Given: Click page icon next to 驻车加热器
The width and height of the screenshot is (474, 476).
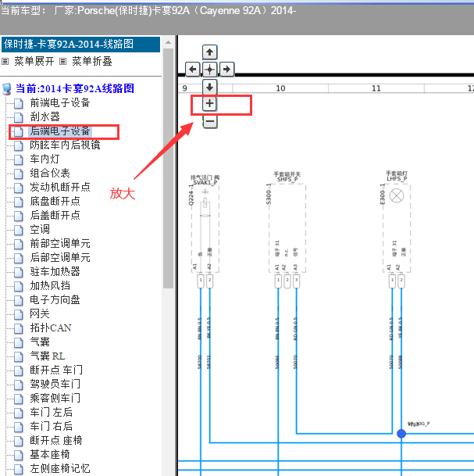Looking at the screenshot, I should pos(19,272).
